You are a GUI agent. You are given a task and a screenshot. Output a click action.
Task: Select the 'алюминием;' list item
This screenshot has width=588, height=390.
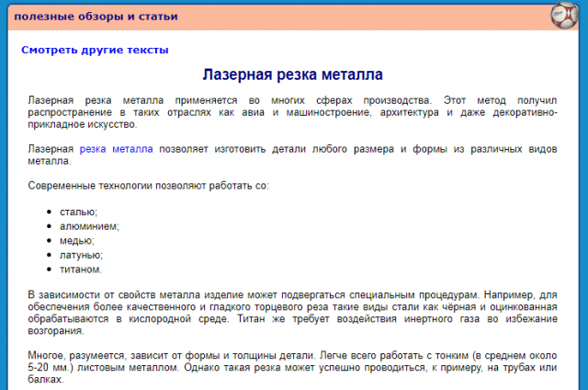click(x=89, y=226)
